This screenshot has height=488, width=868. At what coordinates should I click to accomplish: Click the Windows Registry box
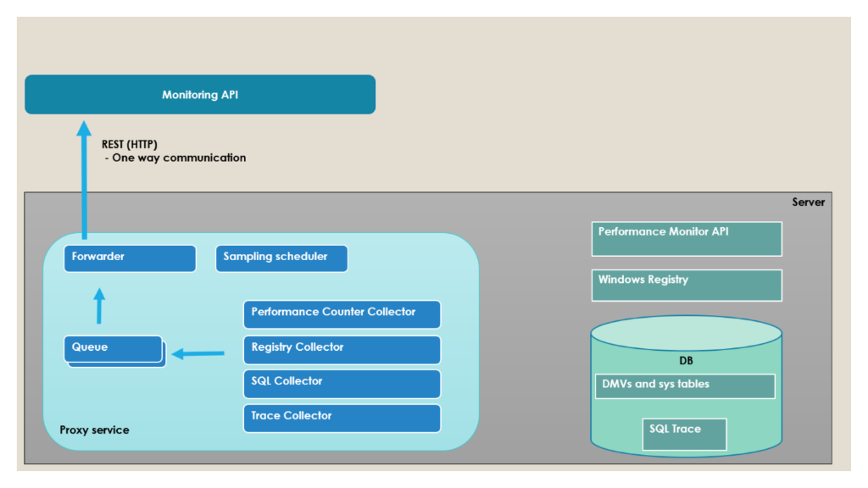[x=686, y=286]
